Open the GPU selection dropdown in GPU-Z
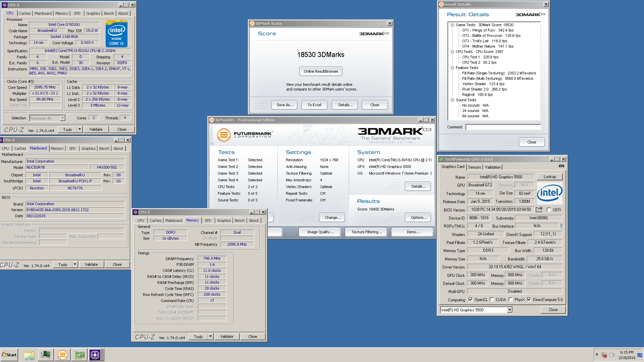 click(510, 310)
